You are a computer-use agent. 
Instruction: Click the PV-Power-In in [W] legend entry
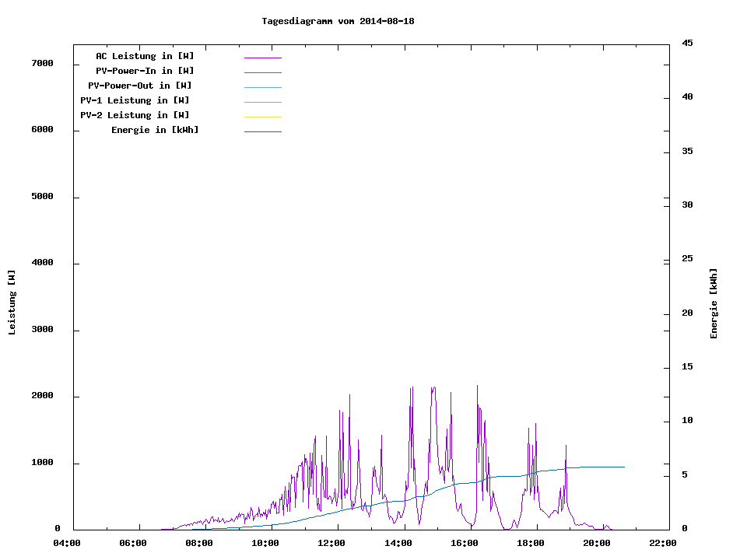[145, 71]
